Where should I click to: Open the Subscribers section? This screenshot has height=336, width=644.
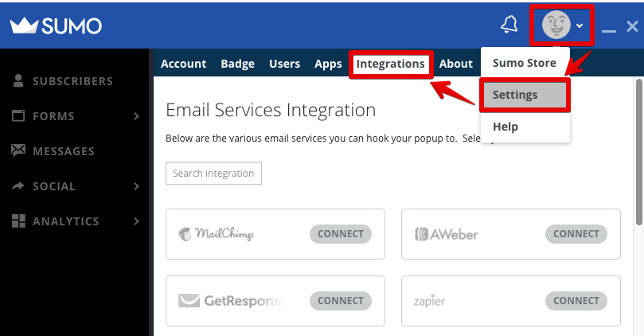(x=74, y=81)
